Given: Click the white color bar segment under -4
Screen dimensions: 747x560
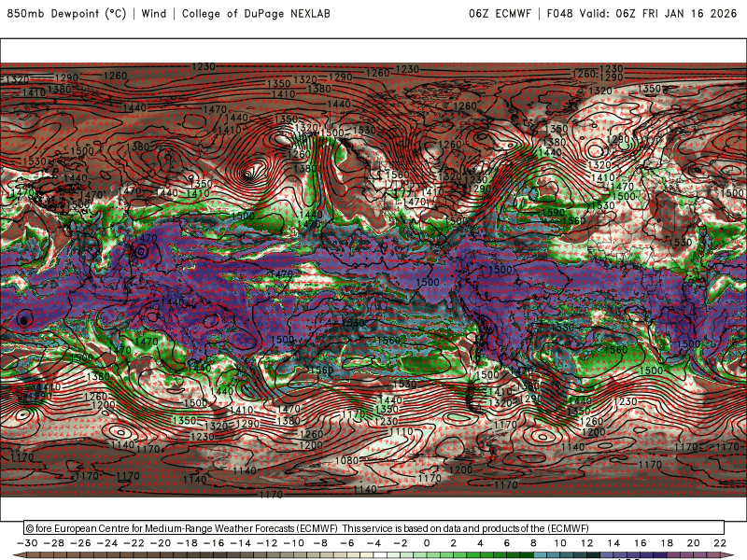Looking at the screenshot, I should (380, 556).
